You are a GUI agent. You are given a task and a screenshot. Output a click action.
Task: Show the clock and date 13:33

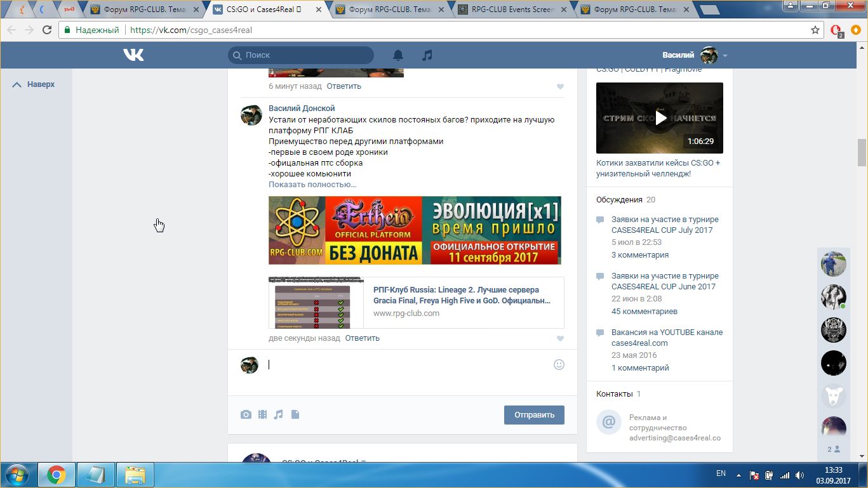(834, 475)
